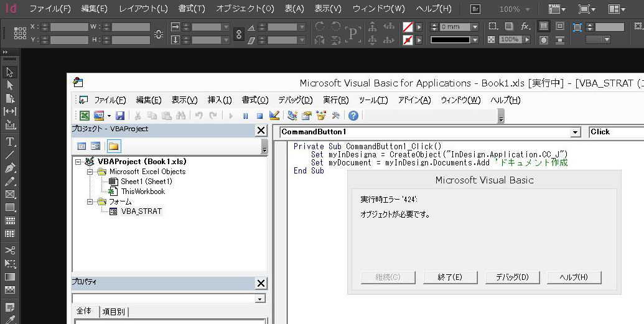
Task: Click the Stroke color swatch in control bar
Action: click(408, 40)
